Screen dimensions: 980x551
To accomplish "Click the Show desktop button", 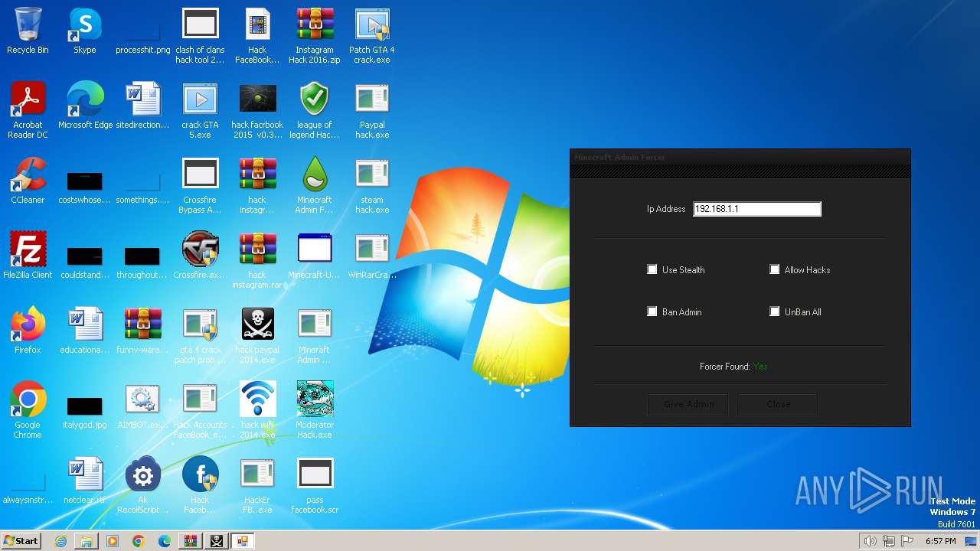I will [972, 541].
